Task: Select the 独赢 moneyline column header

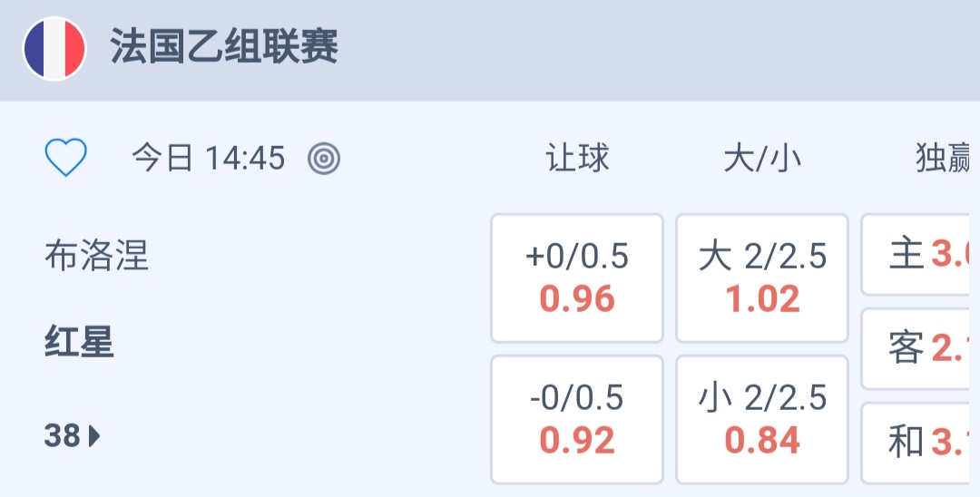Action: pos(944,159)
